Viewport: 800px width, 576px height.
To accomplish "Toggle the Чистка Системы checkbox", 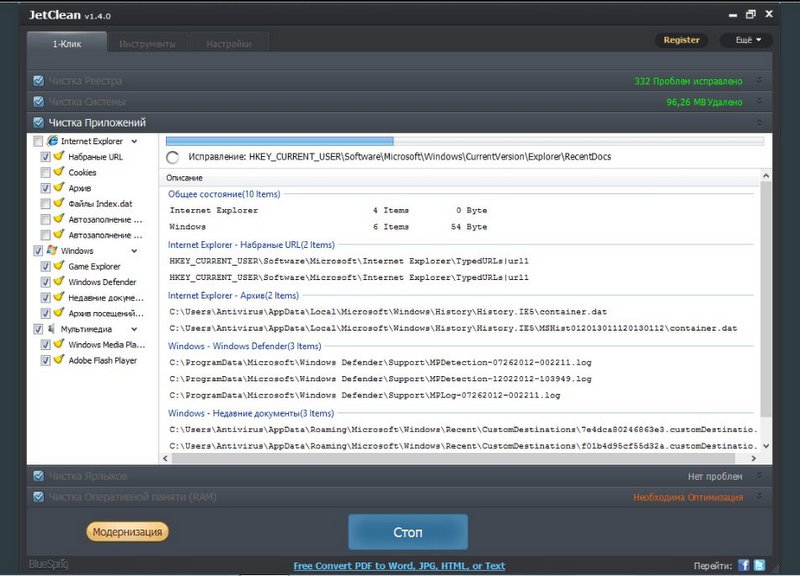I will pos(38,102).
